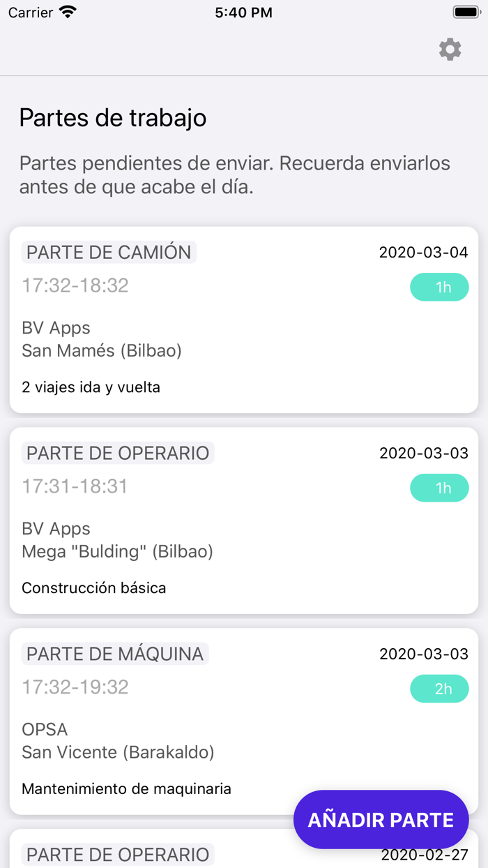Open the PARTE DE CAMIÓN work report

(x=244, y=320)
